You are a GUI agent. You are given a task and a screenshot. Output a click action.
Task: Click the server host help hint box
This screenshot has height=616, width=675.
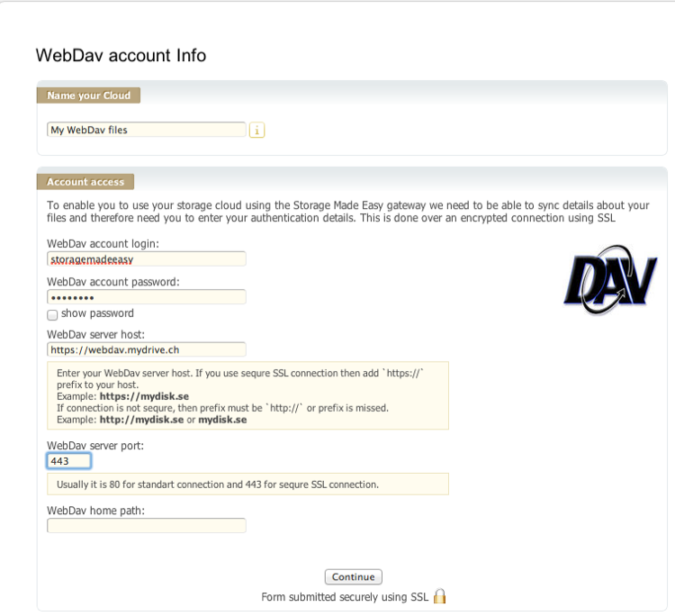click(x=248, y=395)
